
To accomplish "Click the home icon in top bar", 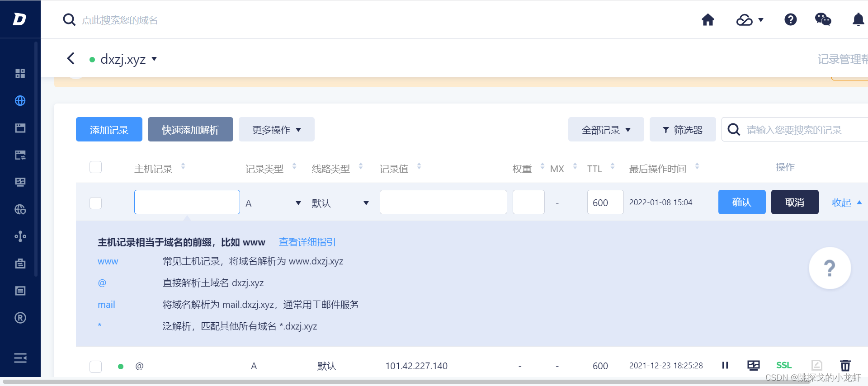I will 708,20.
